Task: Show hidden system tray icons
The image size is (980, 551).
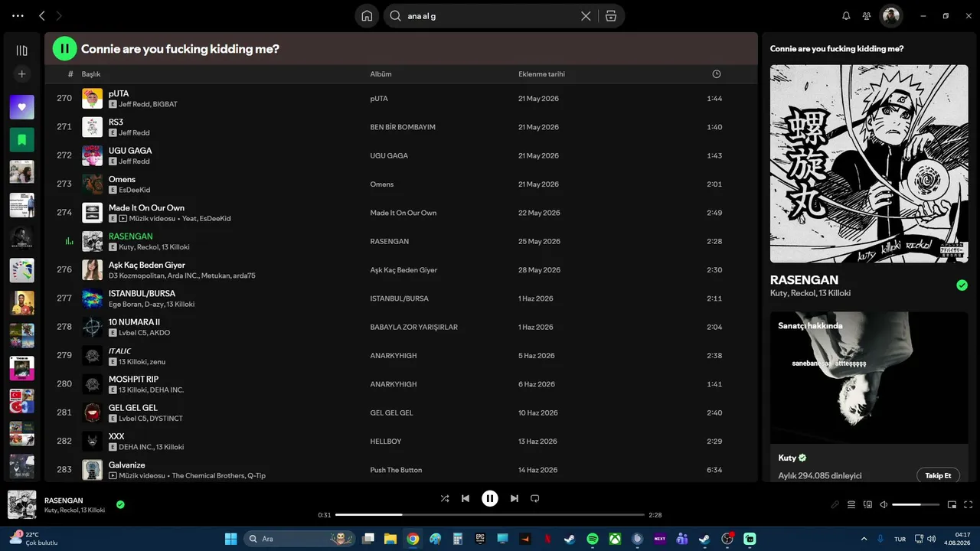Action: pyautogui.click(x=864, y=539)
